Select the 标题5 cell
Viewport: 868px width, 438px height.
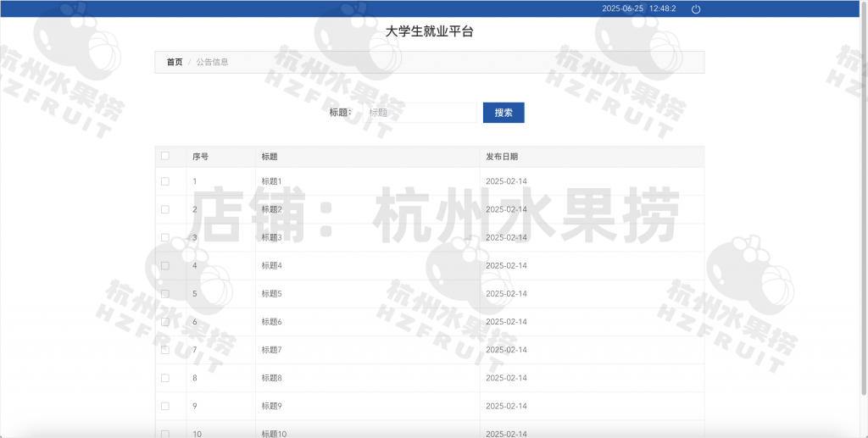368,294
